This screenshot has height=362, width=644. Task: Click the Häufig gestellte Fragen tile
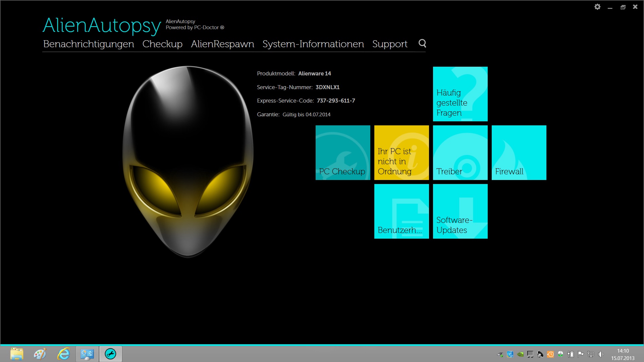coord(460,94)
